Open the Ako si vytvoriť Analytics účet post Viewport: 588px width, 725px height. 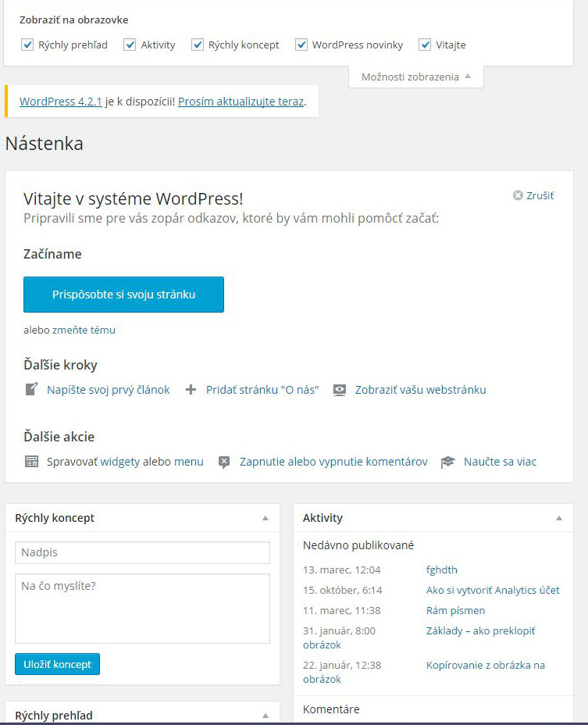tap(492, 590)
